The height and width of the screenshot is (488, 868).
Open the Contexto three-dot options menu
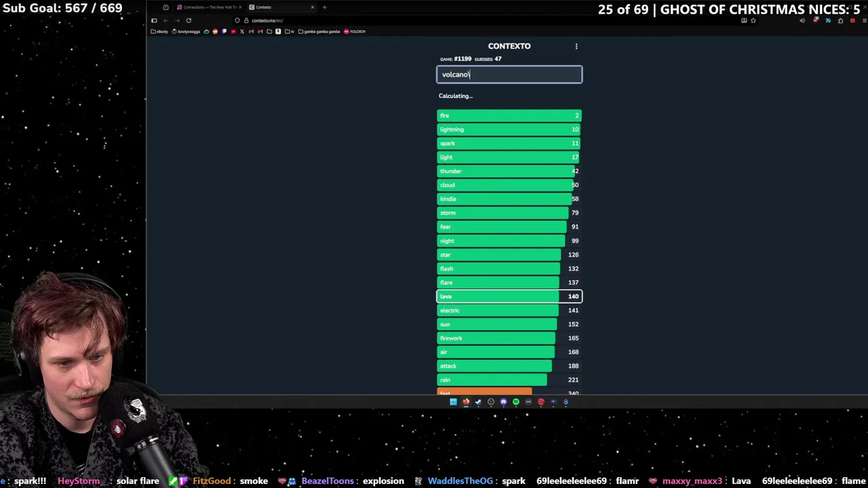point(576,46)
